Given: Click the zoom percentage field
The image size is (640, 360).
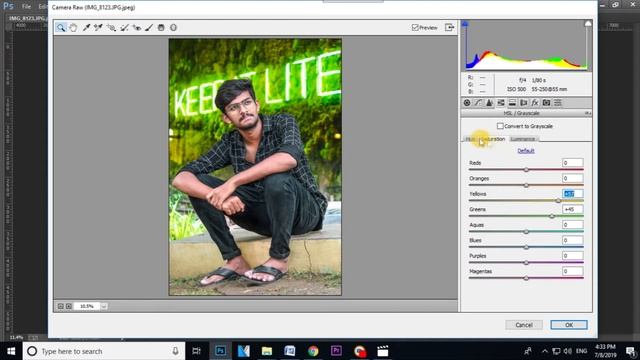Looking at the screenshot, I should click(87, 306).
